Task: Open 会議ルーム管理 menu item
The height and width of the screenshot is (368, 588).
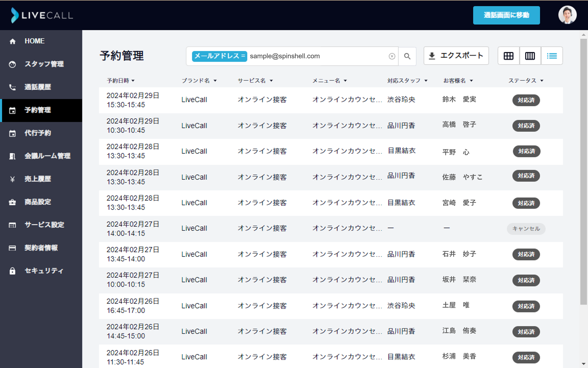Action: coord(41,156)
